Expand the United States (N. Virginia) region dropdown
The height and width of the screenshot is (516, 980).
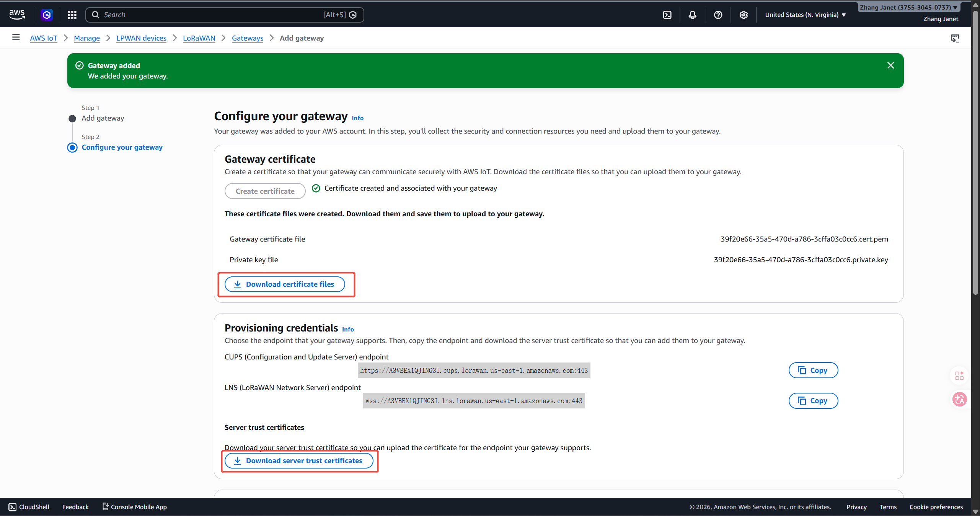point(805,15)
